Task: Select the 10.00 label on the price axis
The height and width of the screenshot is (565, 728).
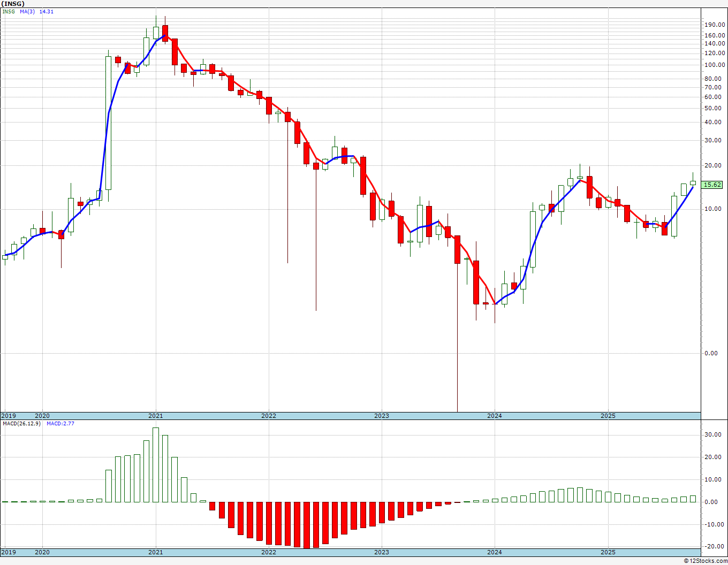Action: pos(714,209)
